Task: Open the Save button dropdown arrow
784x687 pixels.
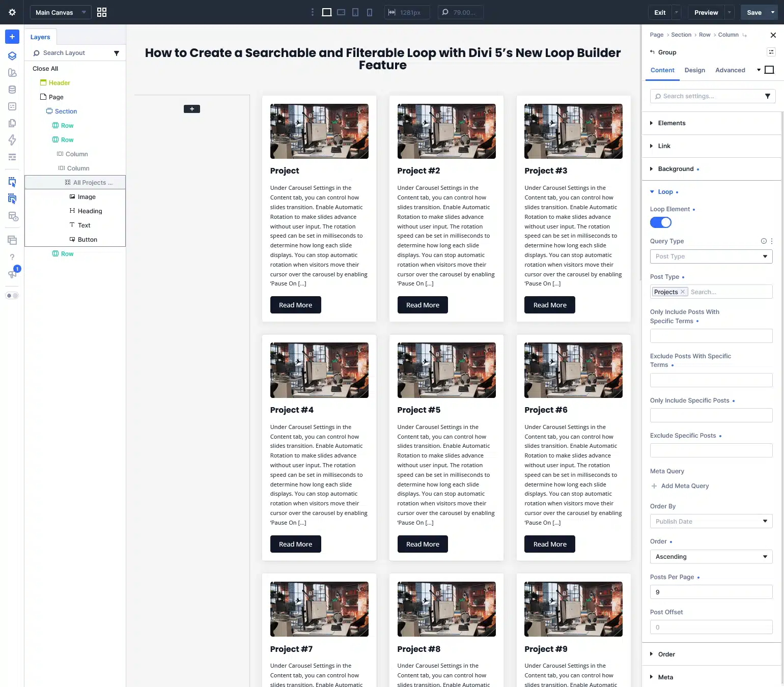Action: [773, 12]
